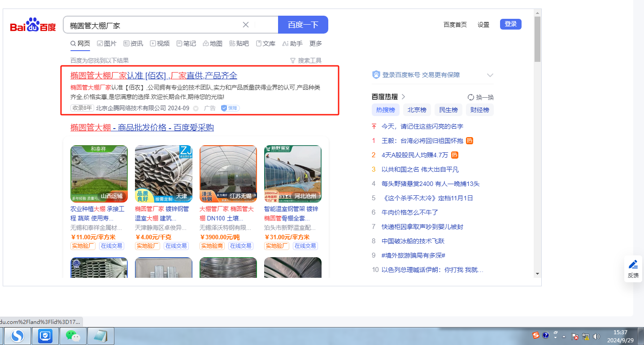Switch to the 视频 tab

[x=160, y=43]
